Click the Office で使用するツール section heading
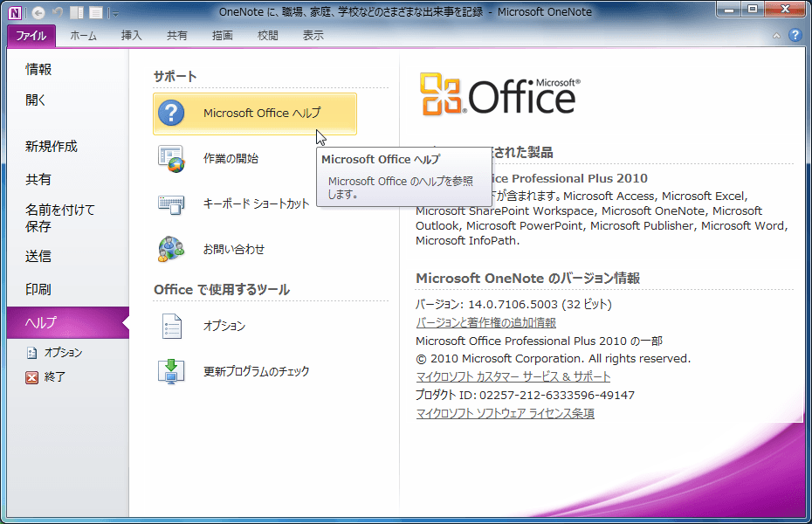Image resolution: width=812 pixels, height=524 pixels. coord(222,289)
